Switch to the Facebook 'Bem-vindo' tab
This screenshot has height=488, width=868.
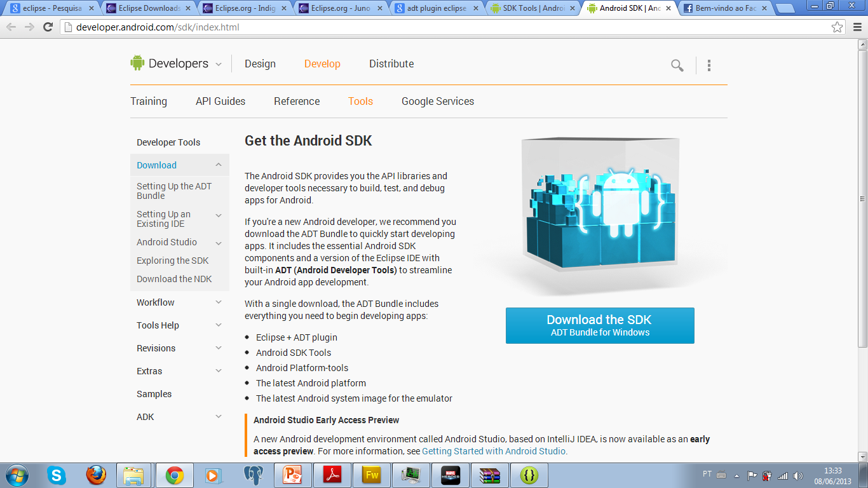coord(725,8)
